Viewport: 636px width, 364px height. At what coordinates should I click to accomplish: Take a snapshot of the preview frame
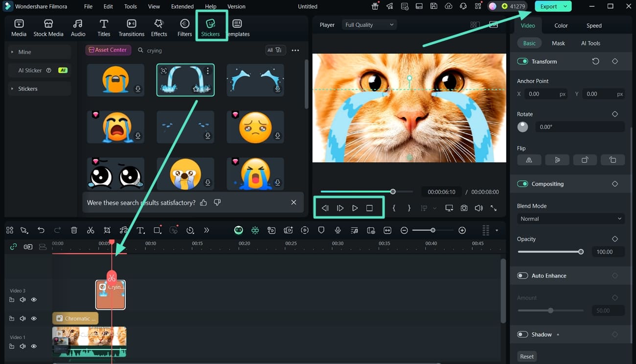coord(464,208)
